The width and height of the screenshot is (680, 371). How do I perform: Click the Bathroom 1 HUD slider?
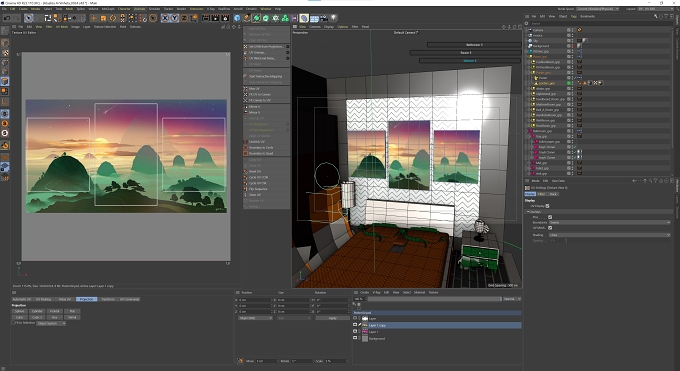474,45
